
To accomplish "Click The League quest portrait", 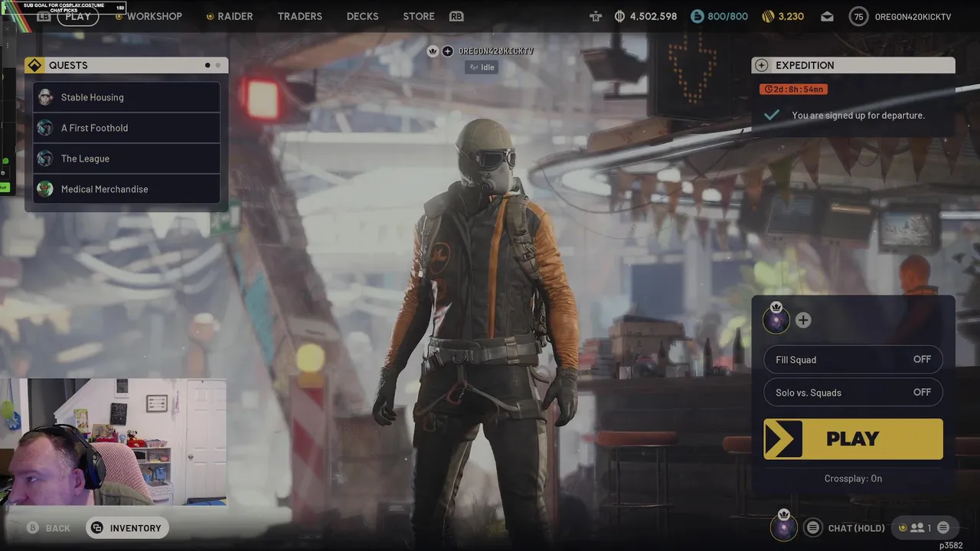I will pos(45,158).
